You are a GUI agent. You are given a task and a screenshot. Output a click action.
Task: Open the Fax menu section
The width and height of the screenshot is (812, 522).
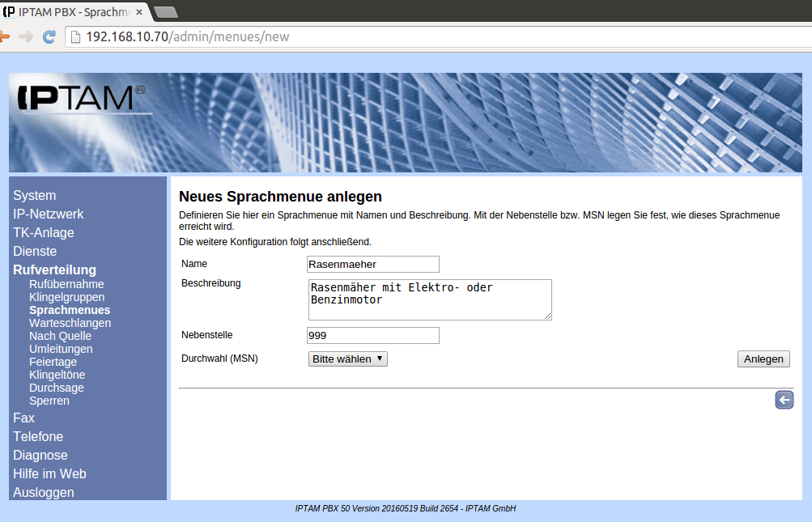(24, 418)
